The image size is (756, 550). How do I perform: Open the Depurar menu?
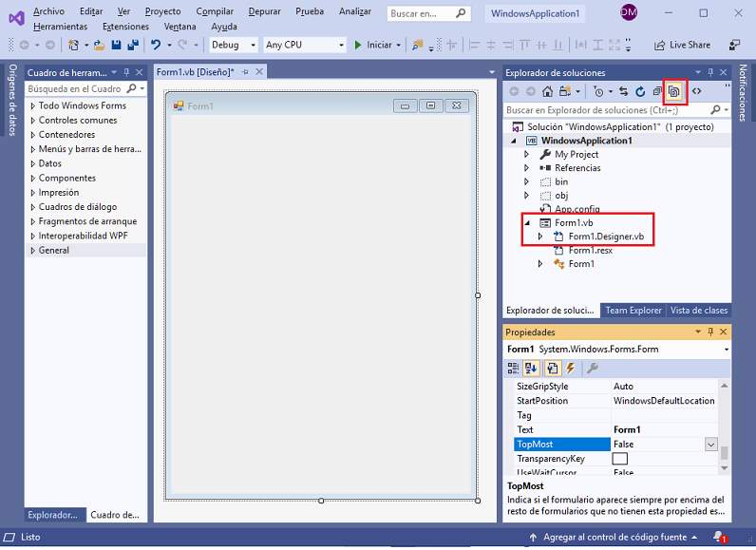(264, 11)
